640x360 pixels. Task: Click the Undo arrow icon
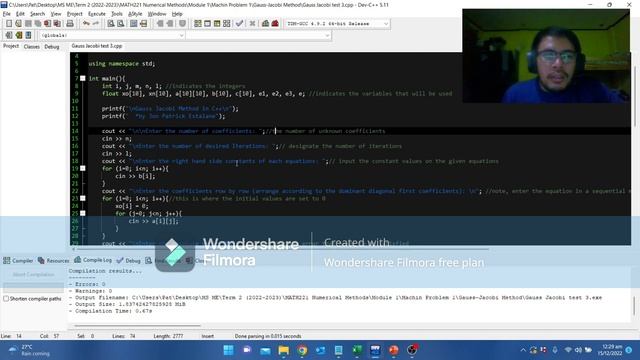86,24
